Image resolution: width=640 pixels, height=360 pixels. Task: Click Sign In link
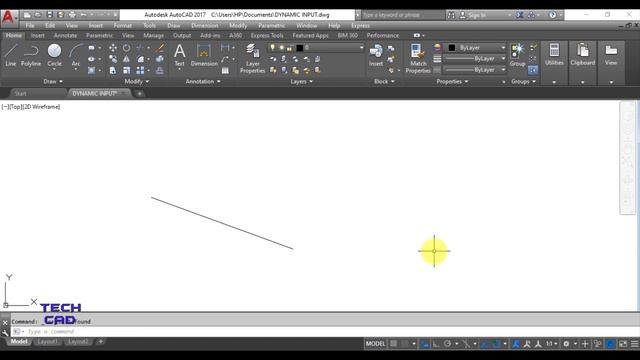tap(477, 15)
